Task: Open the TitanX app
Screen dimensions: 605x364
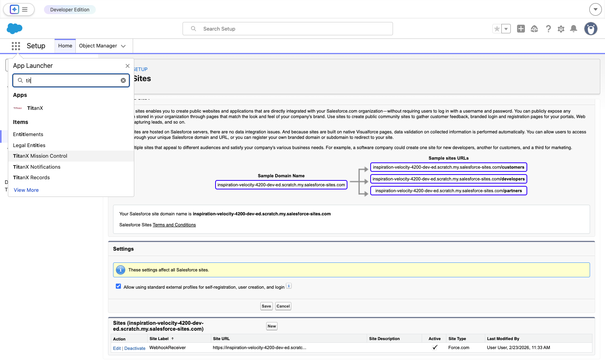Action: (35, 108)
